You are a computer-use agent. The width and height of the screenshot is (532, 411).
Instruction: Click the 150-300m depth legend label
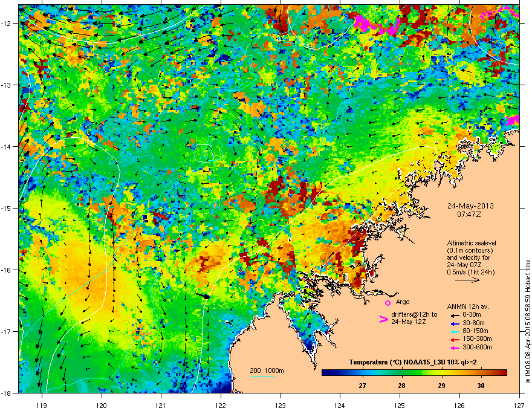[x=477, y=339]
